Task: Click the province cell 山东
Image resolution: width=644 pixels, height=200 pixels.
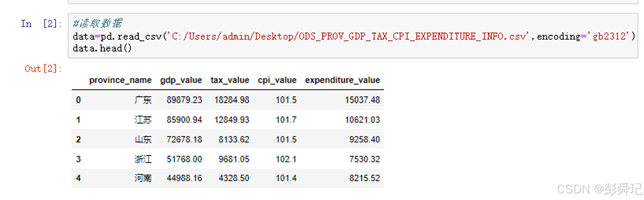Action: (143, 140)
